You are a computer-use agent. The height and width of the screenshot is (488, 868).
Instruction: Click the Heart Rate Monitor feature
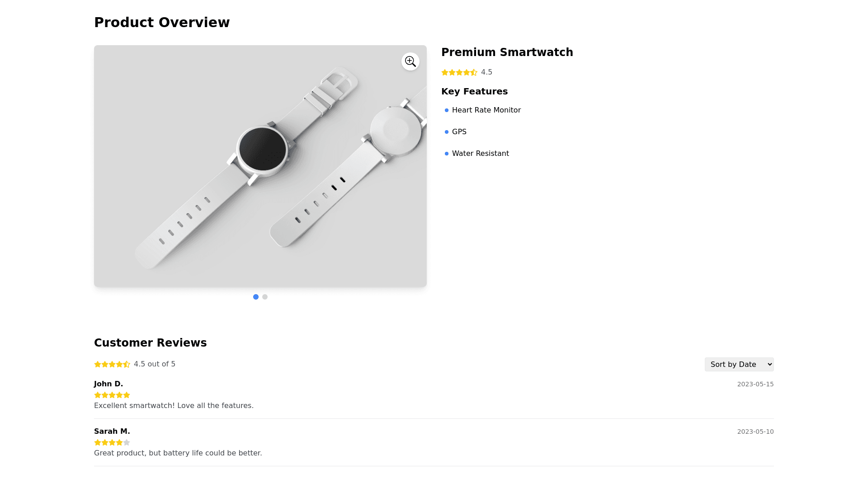click(486, 110)
